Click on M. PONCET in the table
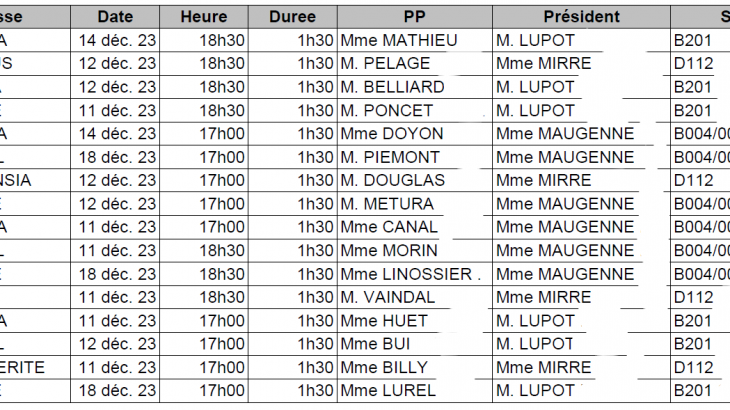The height and width of the screenshot is (410, 730). click(387, 110)
